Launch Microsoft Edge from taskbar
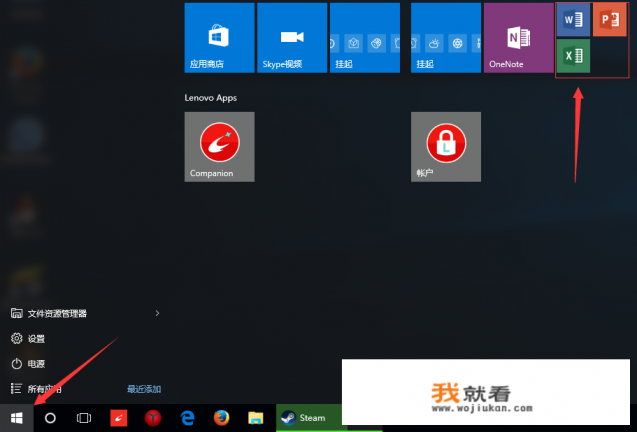 coord(187,418)
